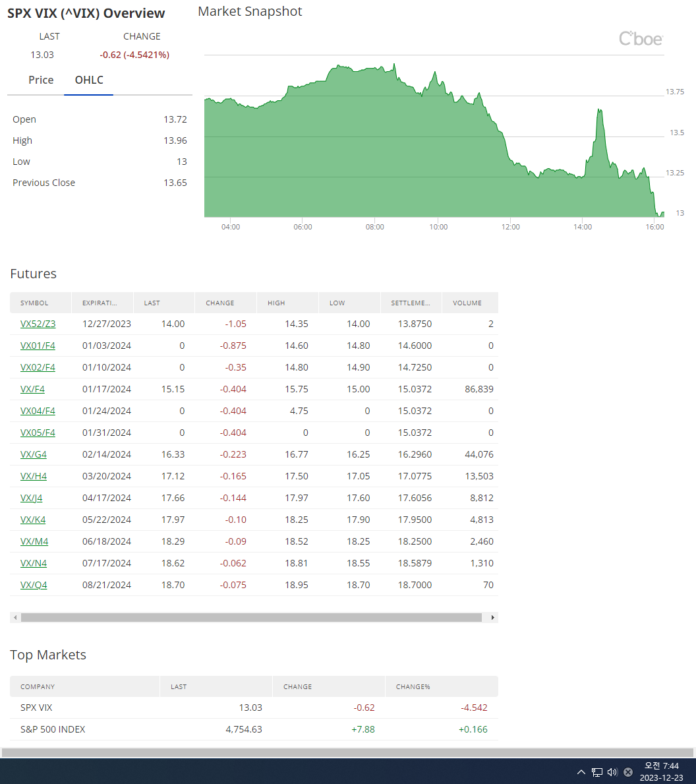Image resolution: width=696 pixels, height=784 pixels.
Task: Click the Previous Close value 13.65
Action: tap(175, 183)
